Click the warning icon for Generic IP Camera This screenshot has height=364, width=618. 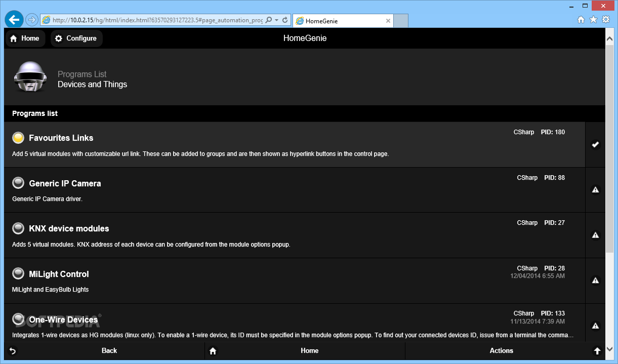[x=595, y=190]
